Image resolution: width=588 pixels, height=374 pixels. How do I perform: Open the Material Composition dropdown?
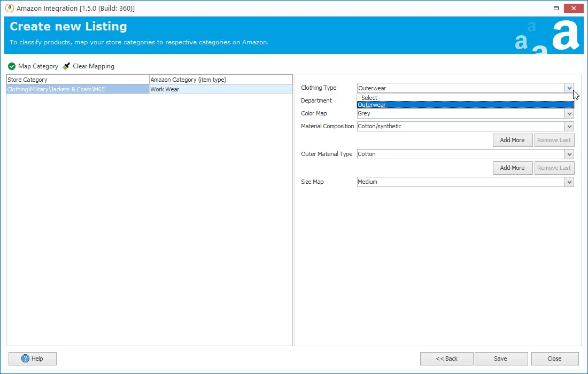[x=569, y=127]
